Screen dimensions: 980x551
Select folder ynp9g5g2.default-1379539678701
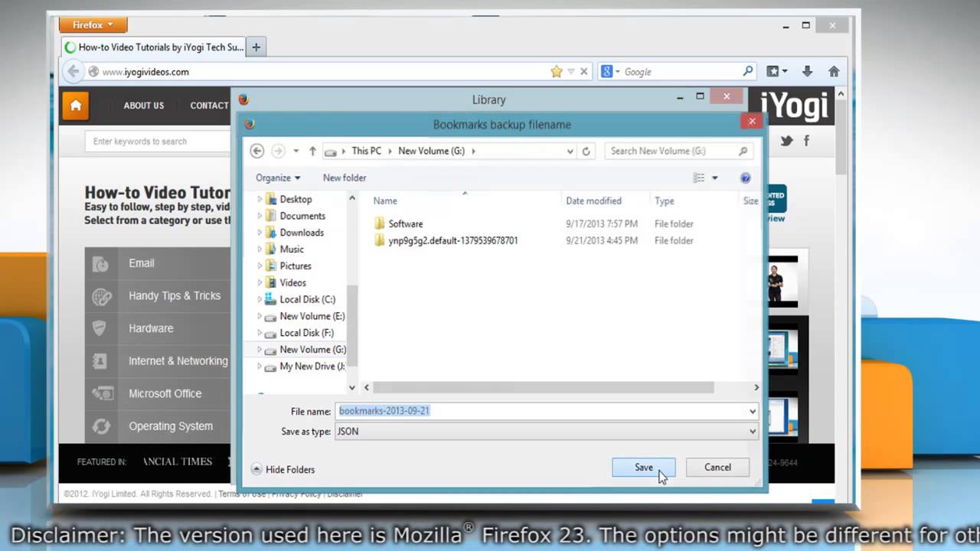(453, 240)
